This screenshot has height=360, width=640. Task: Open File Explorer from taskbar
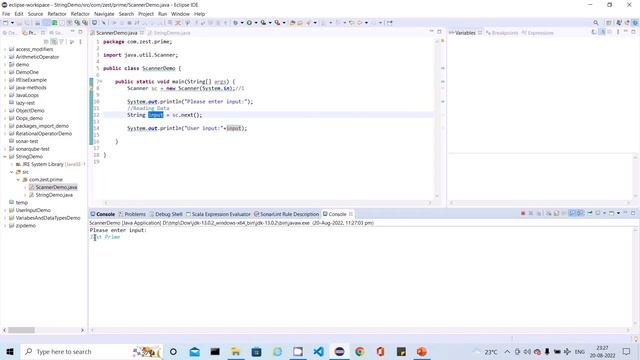pyautogui.click(x=236, y=351)
